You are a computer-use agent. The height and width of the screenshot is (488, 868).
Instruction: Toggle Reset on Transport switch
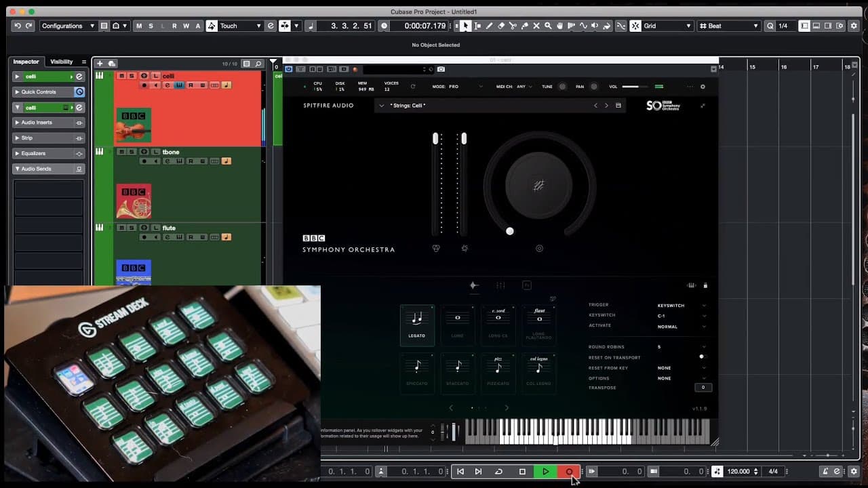tap(703, 357)
